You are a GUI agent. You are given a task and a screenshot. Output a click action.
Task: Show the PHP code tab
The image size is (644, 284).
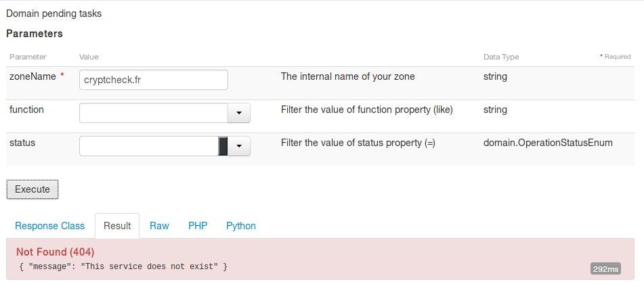point(198,226)
